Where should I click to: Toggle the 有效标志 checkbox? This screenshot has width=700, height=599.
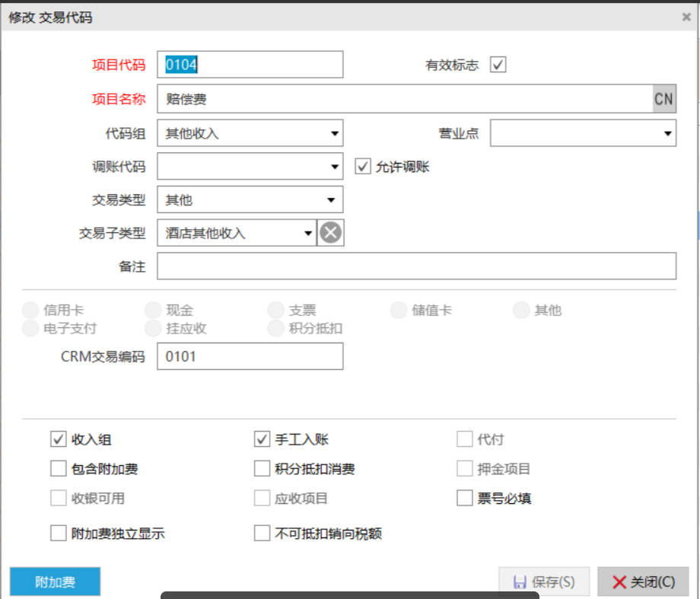coord(498,65)
